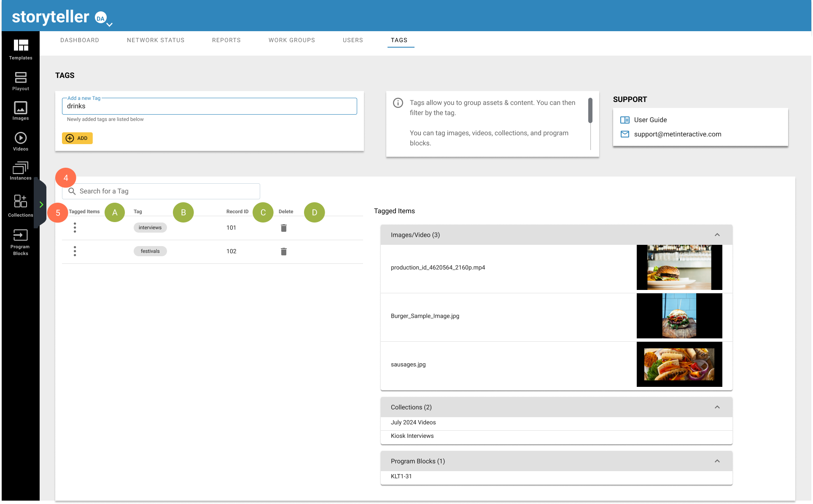Open the Work Groups tab
This screenshot has width=813, height=504.
pyautogui.click(x=292, y=40)
